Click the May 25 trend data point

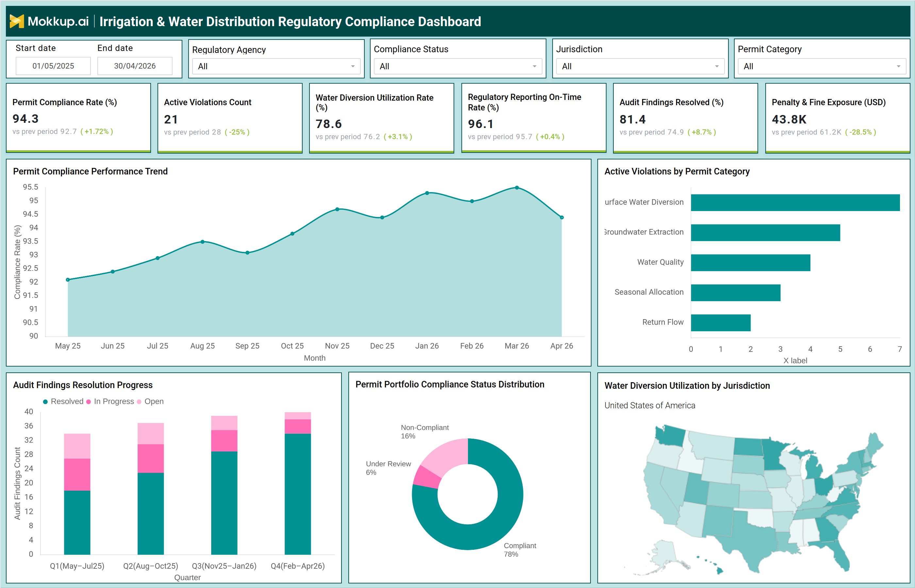(x=68, y=280)
